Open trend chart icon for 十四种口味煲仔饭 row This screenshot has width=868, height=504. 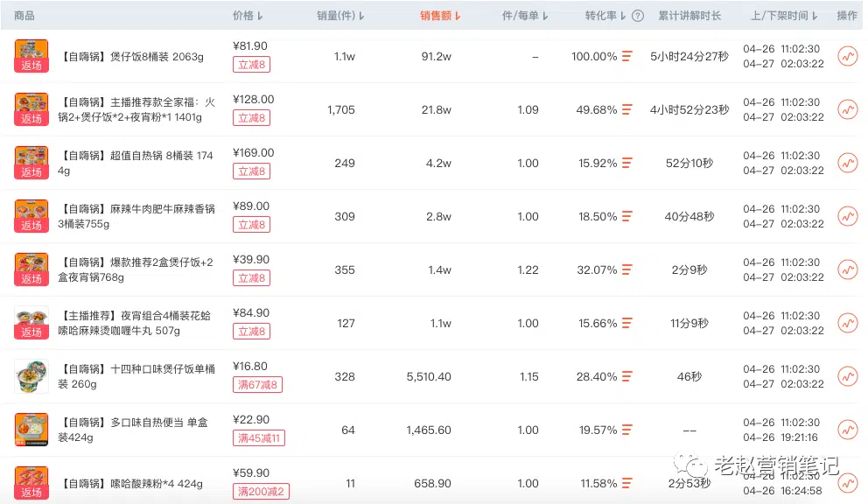[848, 376]
